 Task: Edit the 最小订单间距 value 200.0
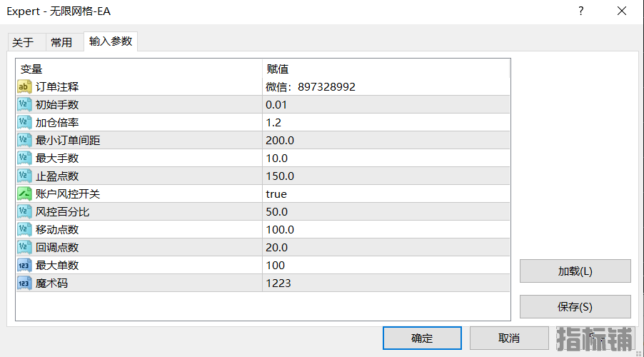pyautogui.click(x=386, y=140)
